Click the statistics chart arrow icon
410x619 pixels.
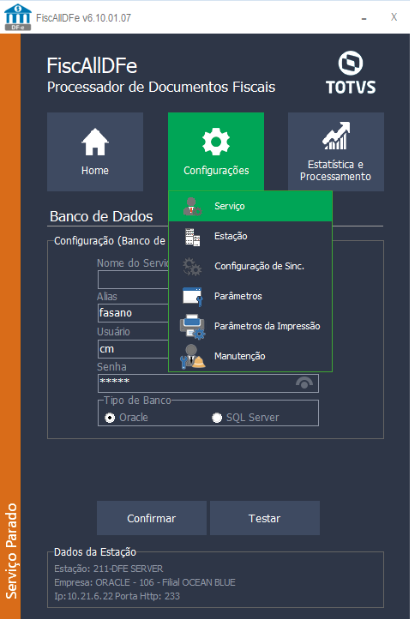coord(336,136)
